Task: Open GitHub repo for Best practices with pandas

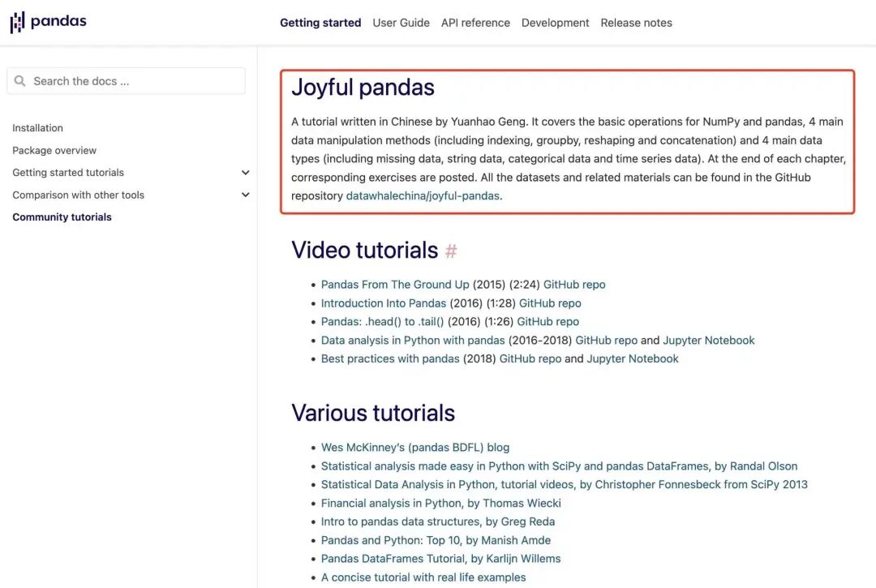Action: 530,359
